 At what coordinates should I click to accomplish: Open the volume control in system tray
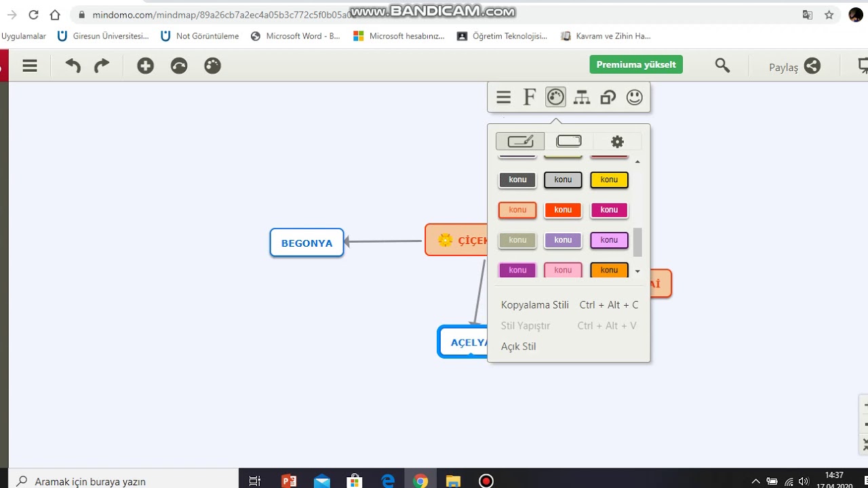pos(804,482)
